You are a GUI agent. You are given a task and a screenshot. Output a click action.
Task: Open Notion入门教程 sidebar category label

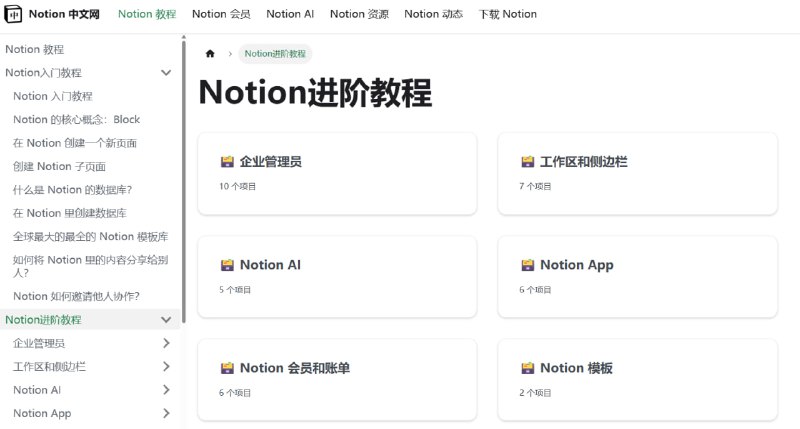tap(43, 73)
